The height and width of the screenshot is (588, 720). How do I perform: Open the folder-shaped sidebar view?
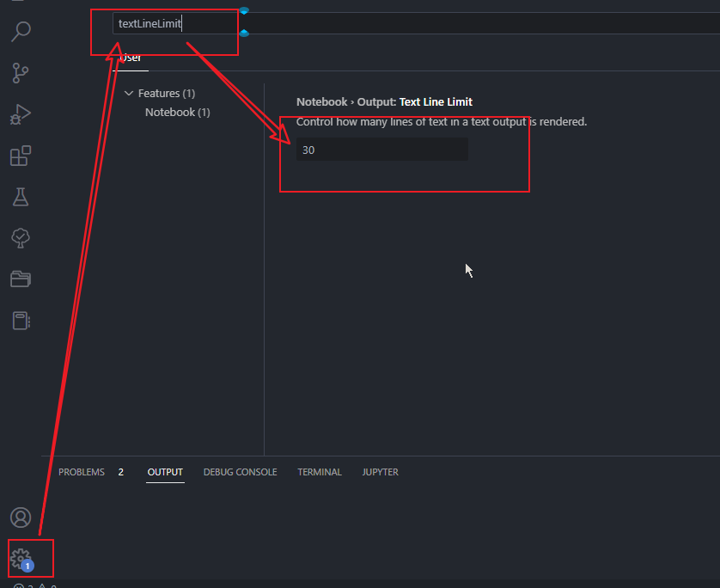(x=20, y=279)
